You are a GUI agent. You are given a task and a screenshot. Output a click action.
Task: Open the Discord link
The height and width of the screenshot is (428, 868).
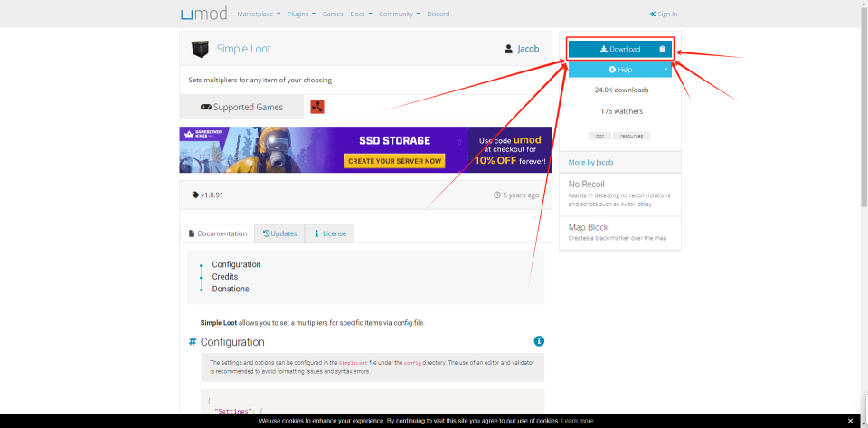point(438,14)
